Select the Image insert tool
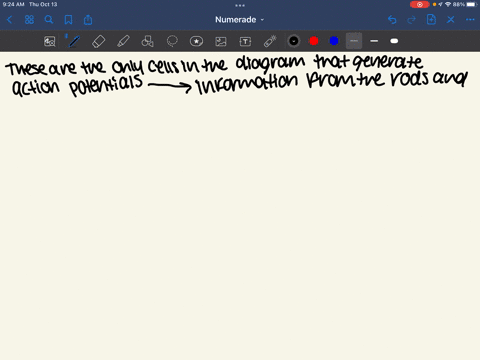The height and width of the screenshot is (360, 480). coord(221,41)
